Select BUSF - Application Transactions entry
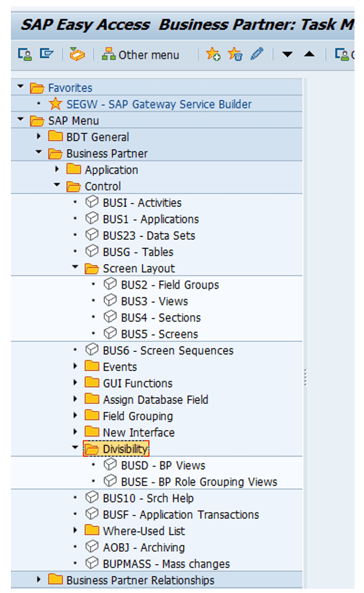This screenshot has width=364, height=593. [181, 515]
